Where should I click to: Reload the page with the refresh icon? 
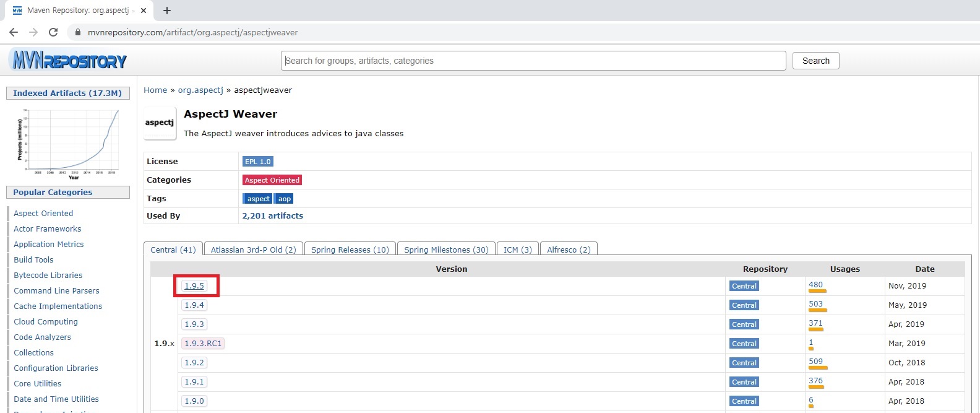(53, 32)
